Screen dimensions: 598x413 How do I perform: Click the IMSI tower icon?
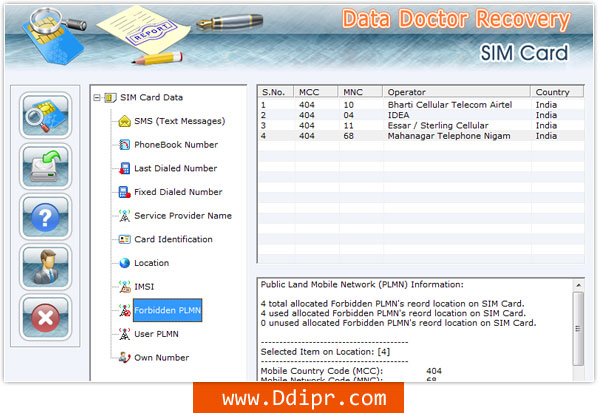(x=124, y=287)
